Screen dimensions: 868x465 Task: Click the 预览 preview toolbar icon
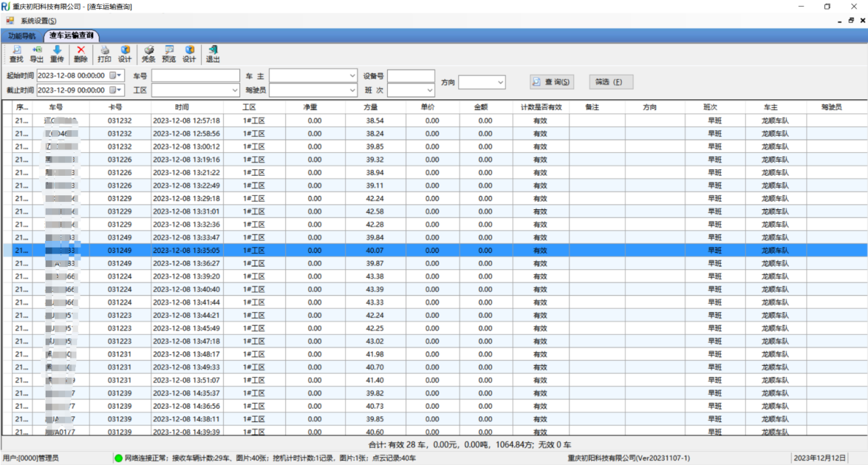[169, 54]
